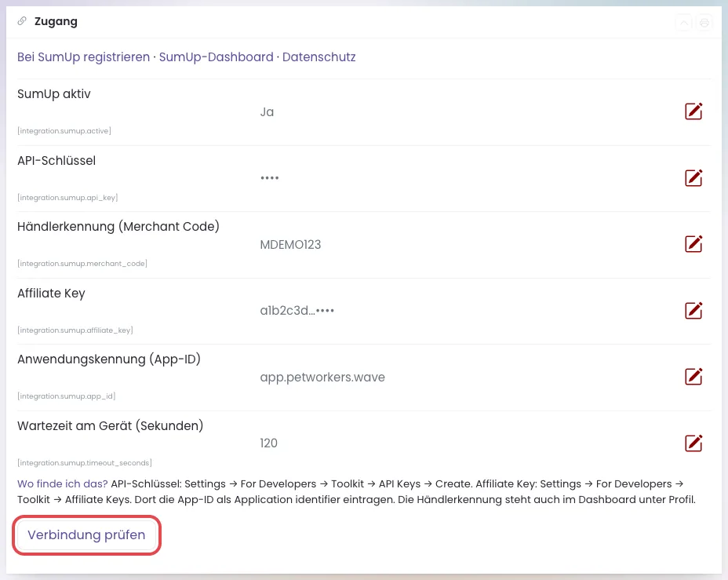Click the Wartezeit am Gerät (Sekunden) label

111,426
